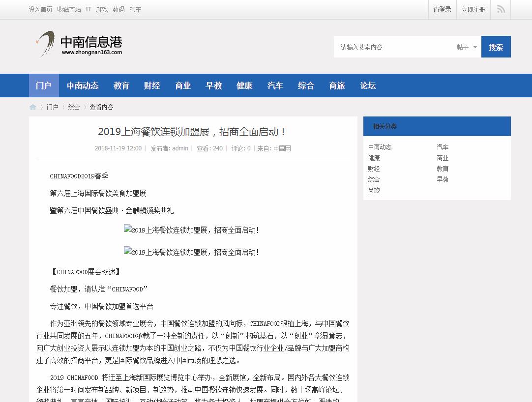Open 早教 in related categories
The height and width of the screenshot is (402, 532).
click(x=443, y=179)
